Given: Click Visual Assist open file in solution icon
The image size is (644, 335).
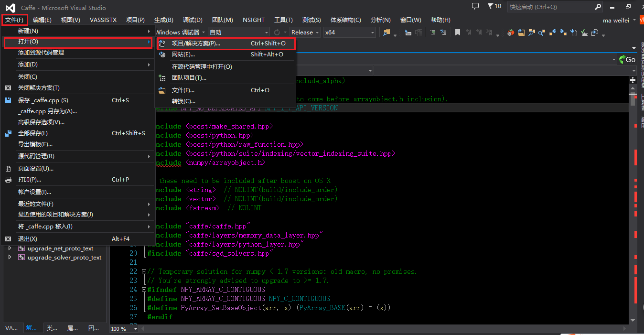Looking at the screenshot, I should 521,32.
